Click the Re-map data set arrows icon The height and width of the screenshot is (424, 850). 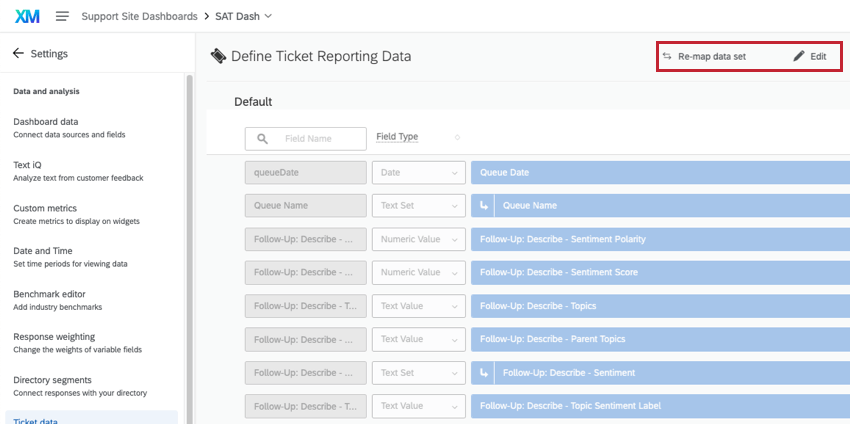[x=667, y=57]
